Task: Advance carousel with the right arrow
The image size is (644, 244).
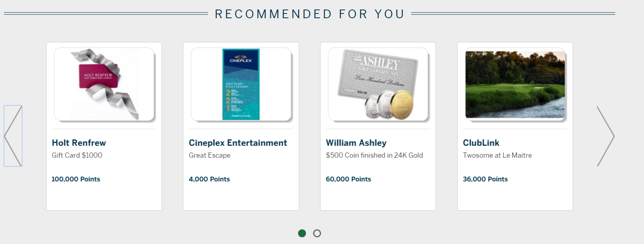Action: tap(606, 136)
